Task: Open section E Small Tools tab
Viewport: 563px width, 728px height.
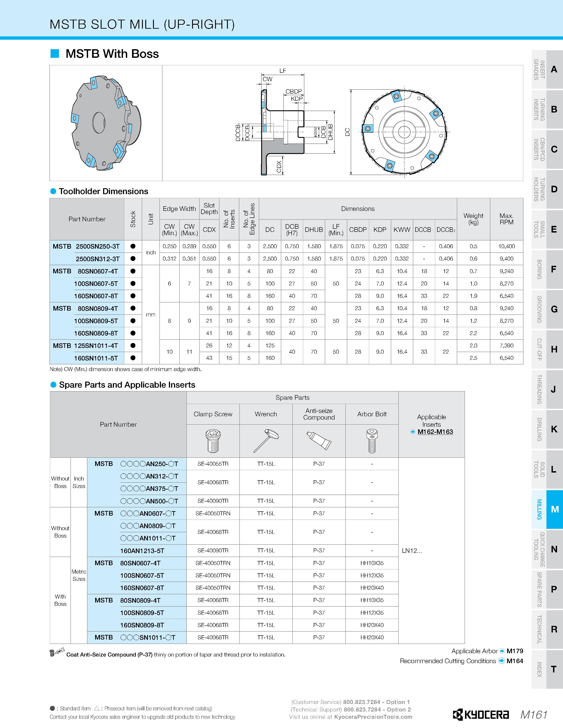Action: (x=547, y=229)
